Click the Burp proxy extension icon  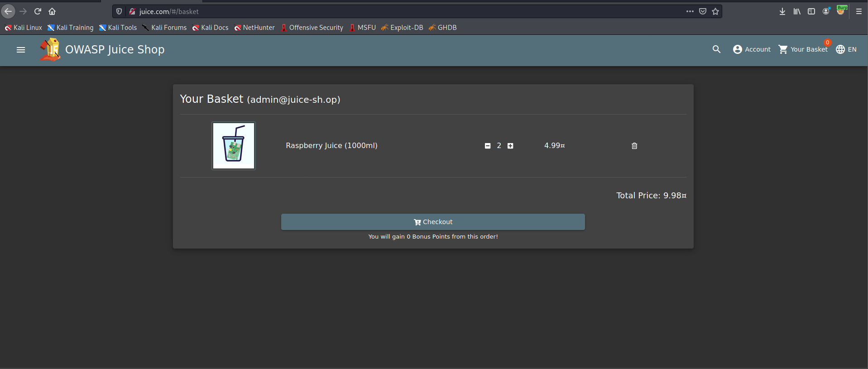[841, 10]
